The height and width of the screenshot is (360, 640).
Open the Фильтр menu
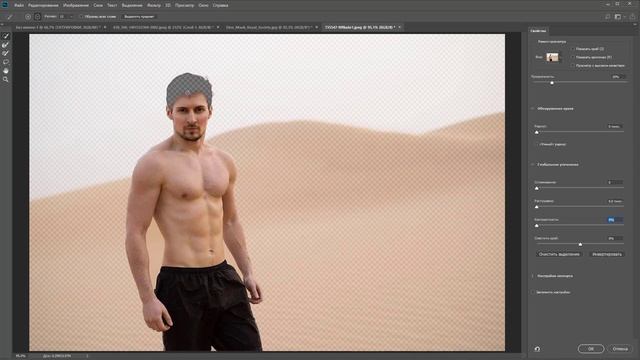pos(154,5)
